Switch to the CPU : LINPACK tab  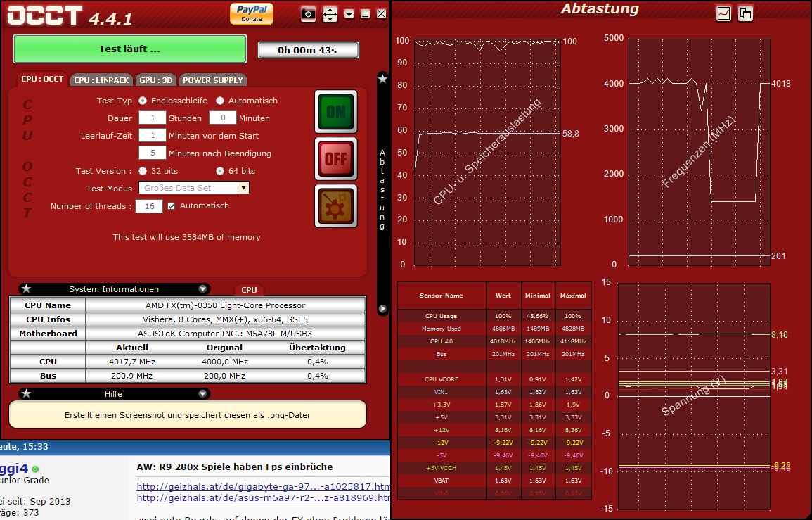pyautogui.click(x=101, y=80)
